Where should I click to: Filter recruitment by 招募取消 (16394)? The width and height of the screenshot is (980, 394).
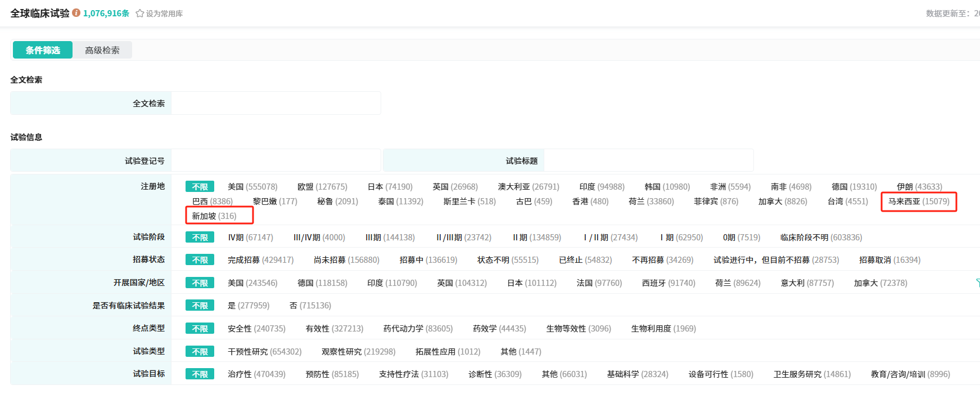889,260
